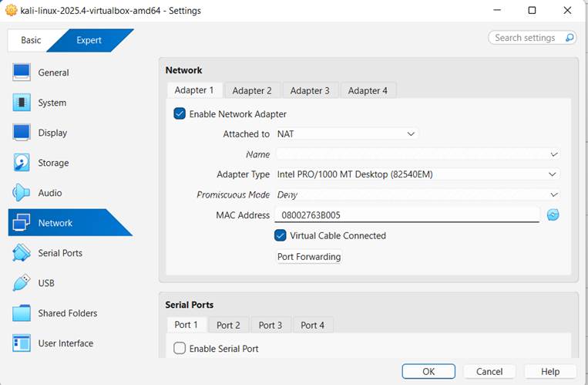Toggle Enable Network Adapter checkbox
Screen dimensions: 588x385
click(180, 114)
